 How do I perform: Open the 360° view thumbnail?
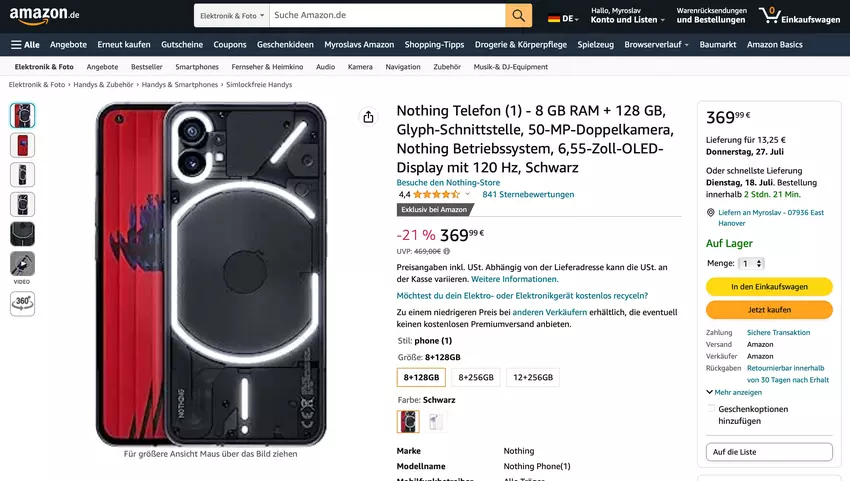point(22,303)
